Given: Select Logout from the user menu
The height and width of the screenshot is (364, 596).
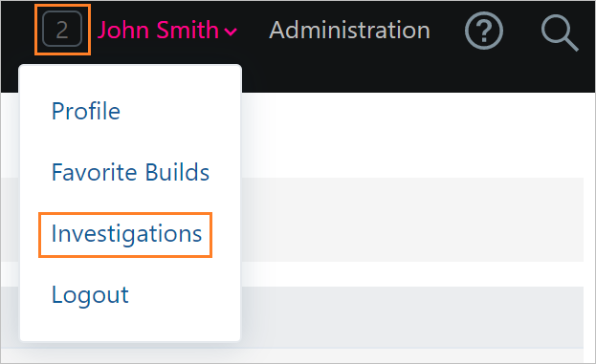Looking at the screenshot, I should pyautogui.click(x=90, y=295).
